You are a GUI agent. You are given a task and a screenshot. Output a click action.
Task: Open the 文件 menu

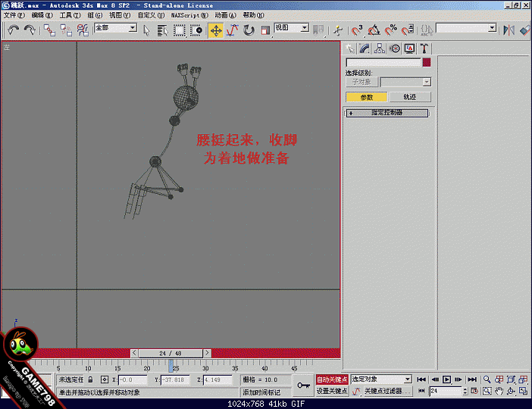click(x=14, y=15)
